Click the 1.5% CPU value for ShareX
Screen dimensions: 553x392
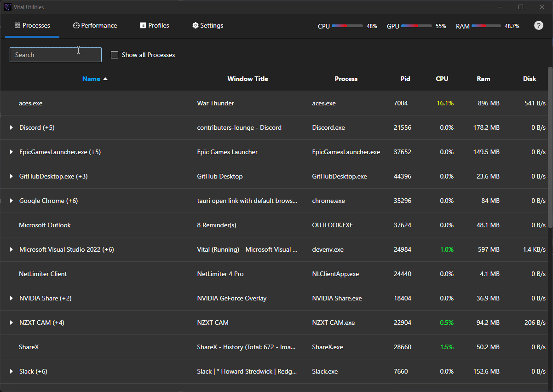click(447, 347)
